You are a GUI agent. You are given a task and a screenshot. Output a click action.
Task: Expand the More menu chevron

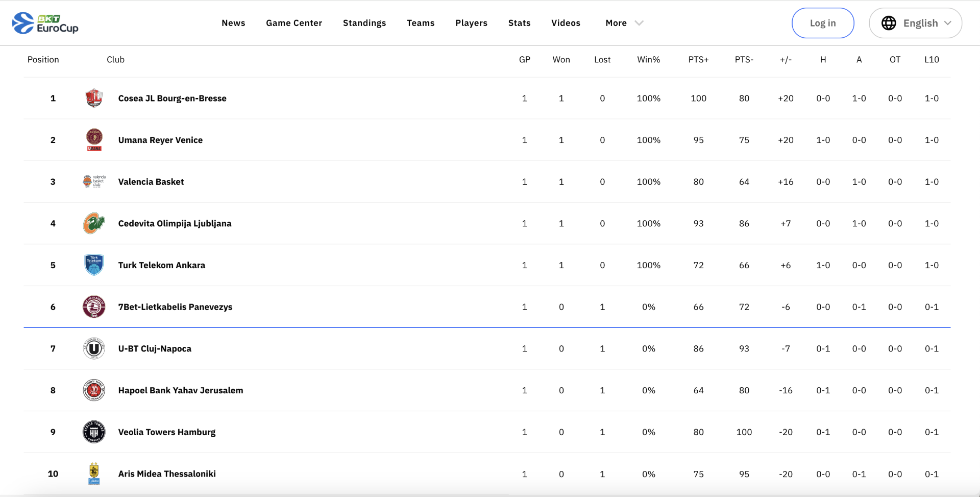[639, 23]
